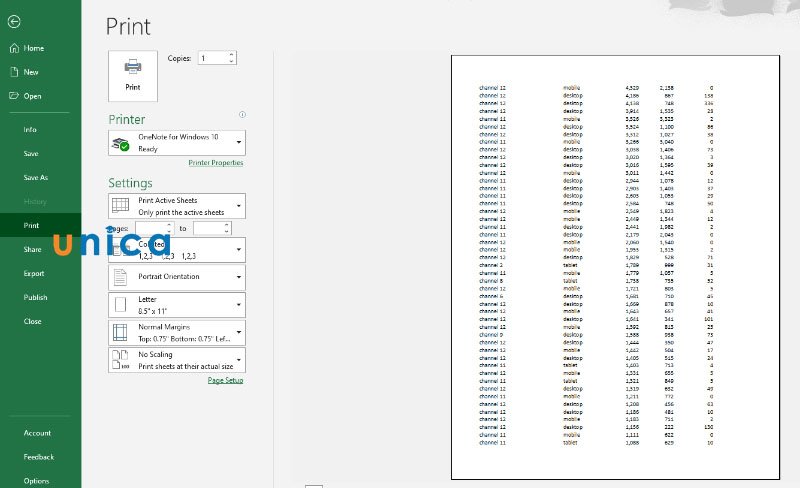Click the Letter paper size icon

[120, 305]
